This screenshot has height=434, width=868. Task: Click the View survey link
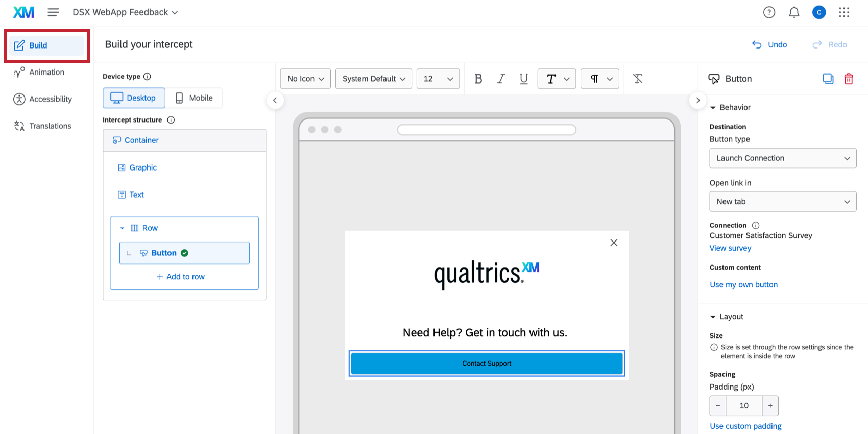coord(730,248)
